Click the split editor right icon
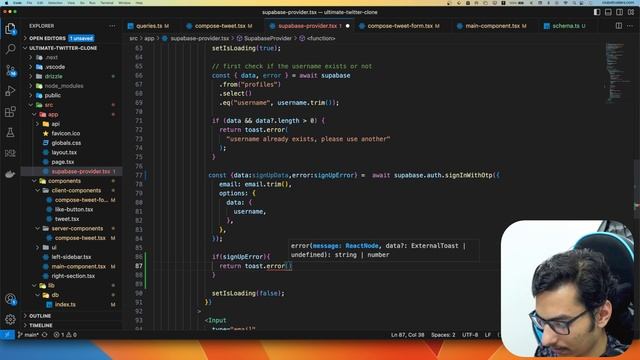The width and height of the screenshot is (640, 360). tap(619, 26)
